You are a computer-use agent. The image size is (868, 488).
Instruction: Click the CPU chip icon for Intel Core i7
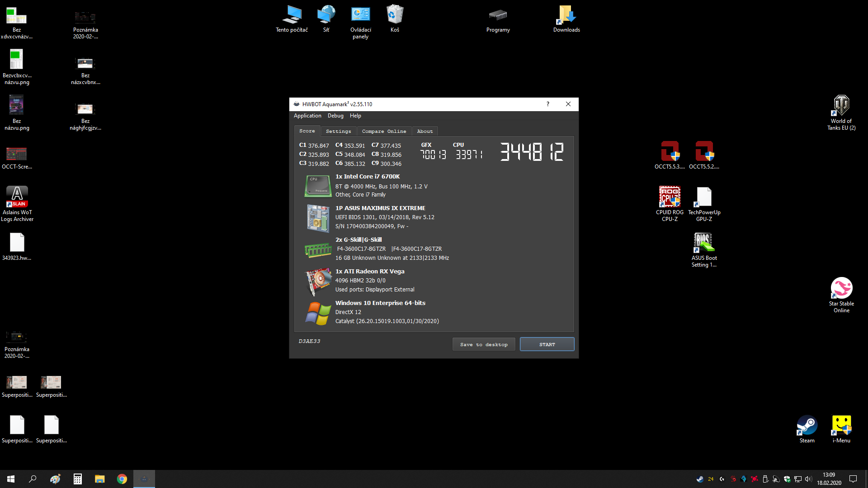[x=318, y=186]
